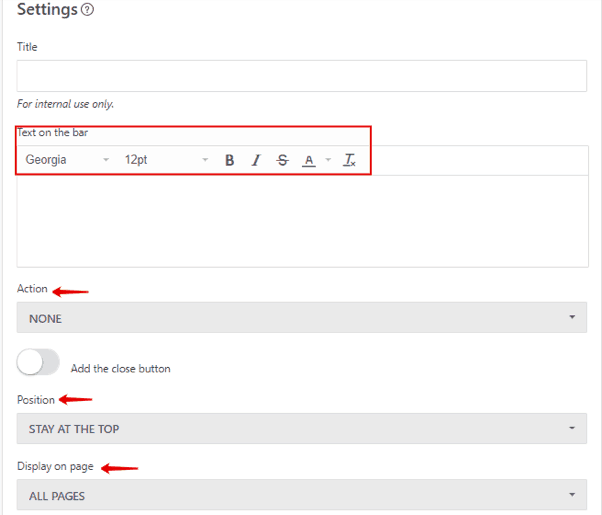Expand the Action dropdown set to NONE
Viewport: 602px width, 515px height.
(301, 318)
